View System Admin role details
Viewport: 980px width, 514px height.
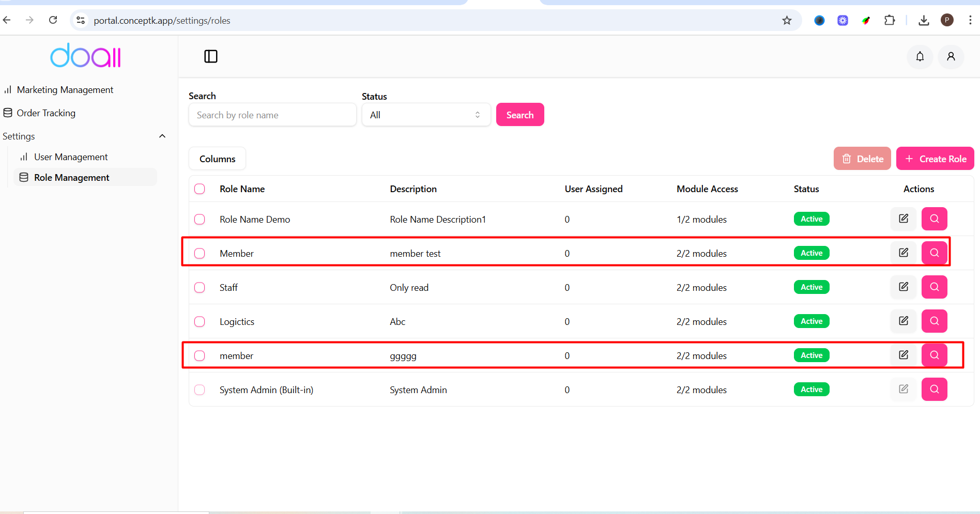[934, 390]
